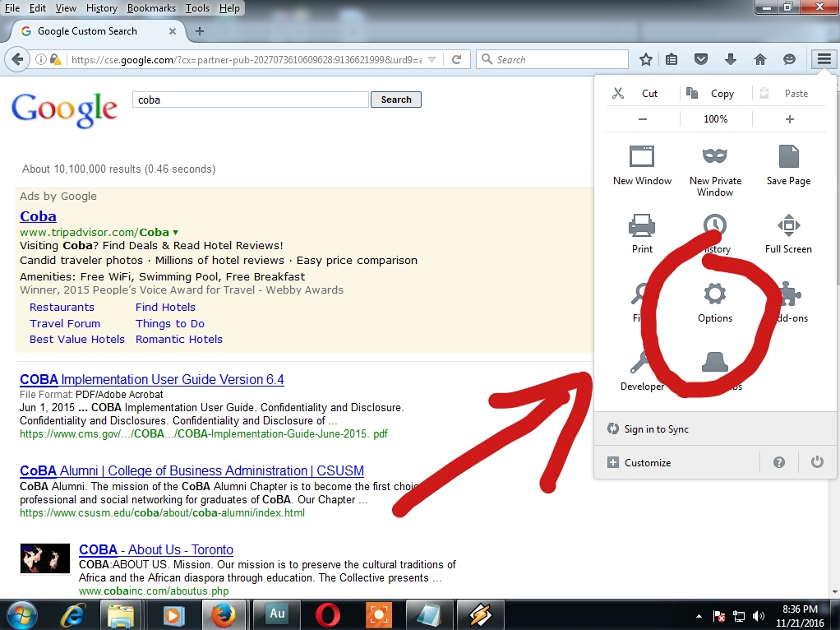Screen dimensions: 840x630
Task: Close the Google Custom Search tab
Action: [173, 31]
